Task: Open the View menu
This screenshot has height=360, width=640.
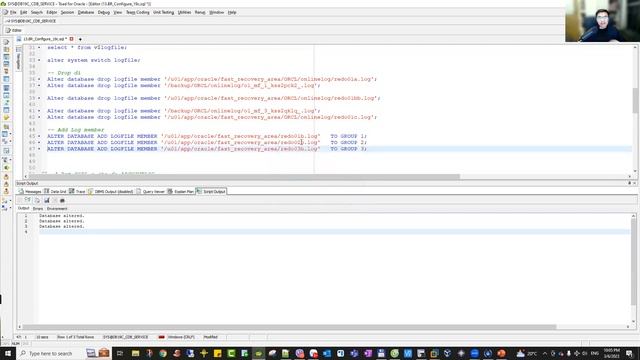Action: (x=118, y=13)
